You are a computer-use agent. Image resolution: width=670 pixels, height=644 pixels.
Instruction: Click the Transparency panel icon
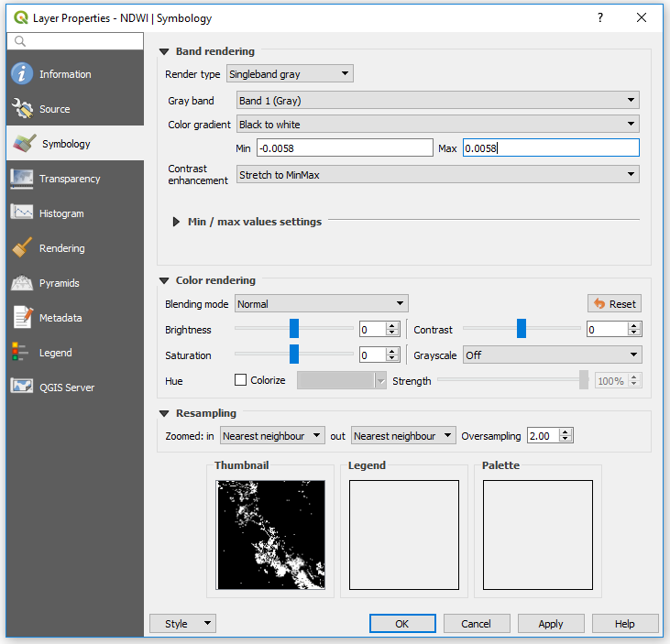22,179
